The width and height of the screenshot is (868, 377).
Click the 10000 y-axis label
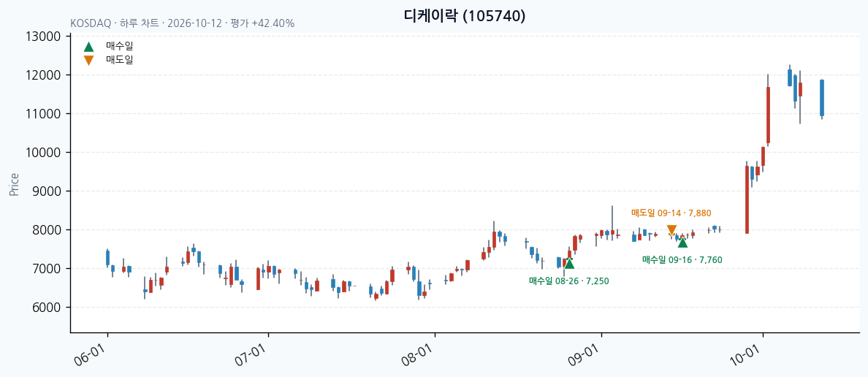pyautogui.click(x=43, y=153)
